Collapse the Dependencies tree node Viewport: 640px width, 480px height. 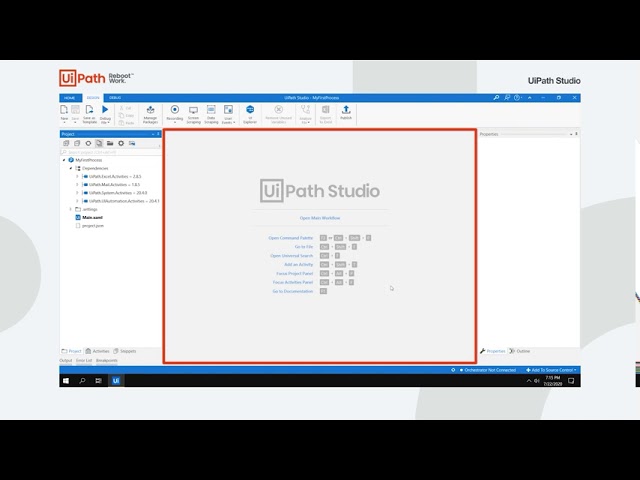71,168
